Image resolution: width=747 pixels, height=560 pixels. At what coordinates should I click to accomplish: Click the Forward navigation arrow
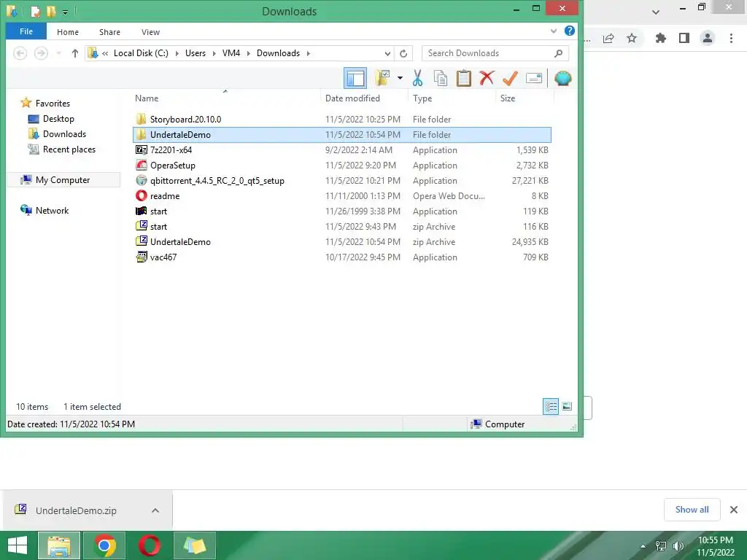point(41,53)
